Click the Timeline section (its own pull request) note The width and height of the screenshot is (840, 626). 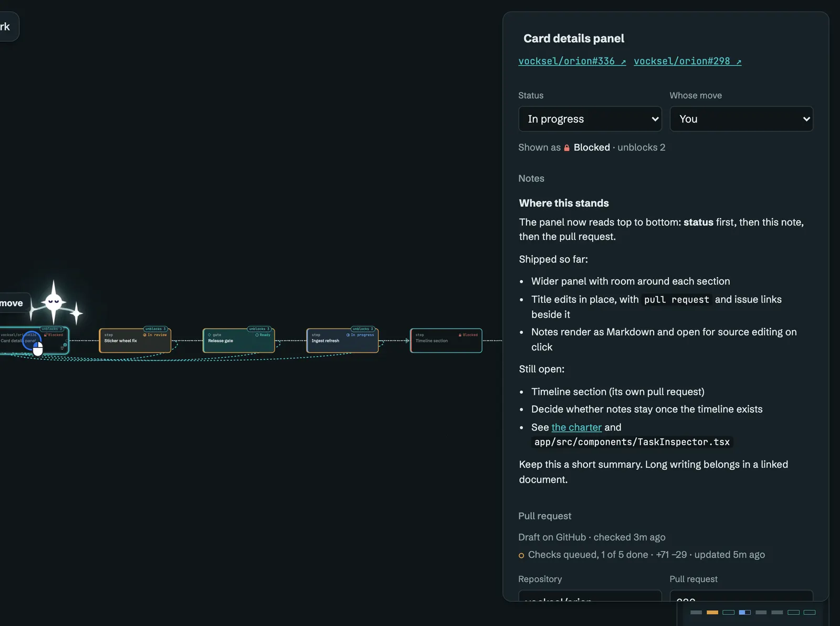tap(617, 392)
